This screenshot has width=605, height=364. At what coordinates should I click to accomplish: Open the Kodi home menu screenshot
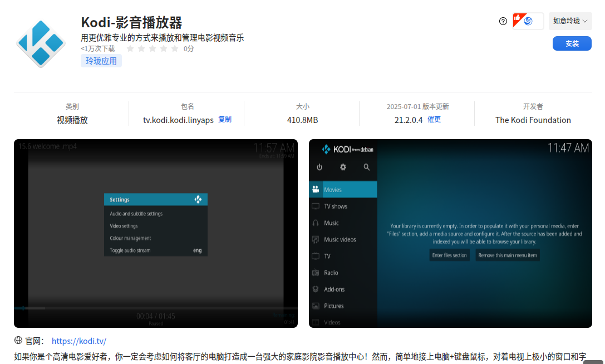coord(450,234)
